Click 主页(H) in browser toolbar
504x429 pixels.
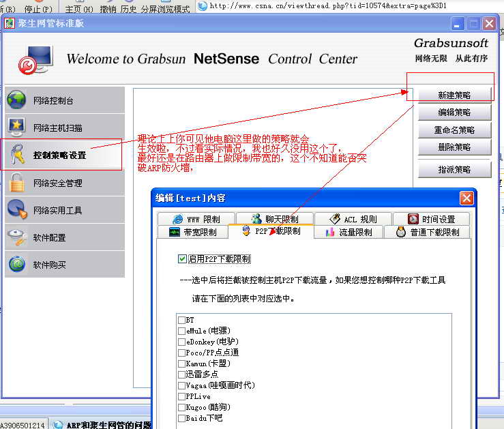click(x=78, y=9)
